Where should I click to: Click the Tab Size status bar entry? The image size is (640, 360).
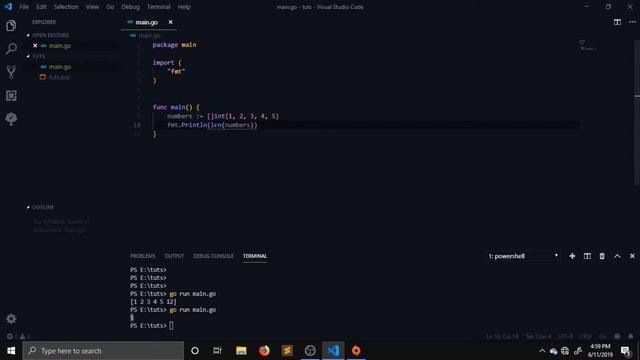tap(538, 336)
